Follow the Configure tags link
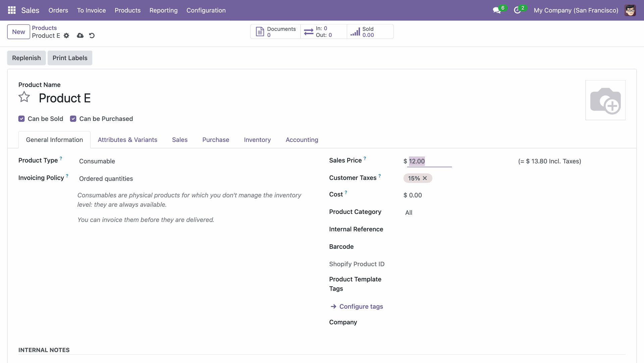This screenshot has width=644, height=363. click(x=361, y=306)
